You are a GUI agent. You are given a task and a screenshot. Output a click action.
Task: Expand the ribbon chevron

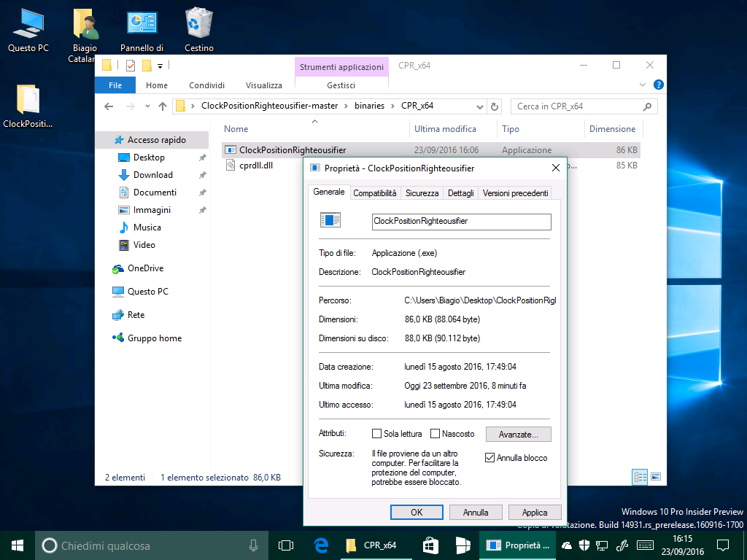click(642, 85)
